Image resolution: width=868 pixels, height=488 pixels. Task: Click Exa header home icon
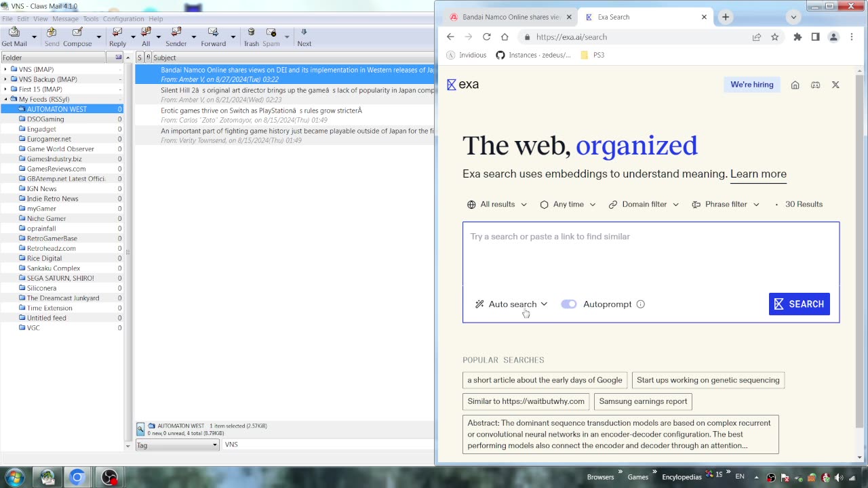[795, 85]
